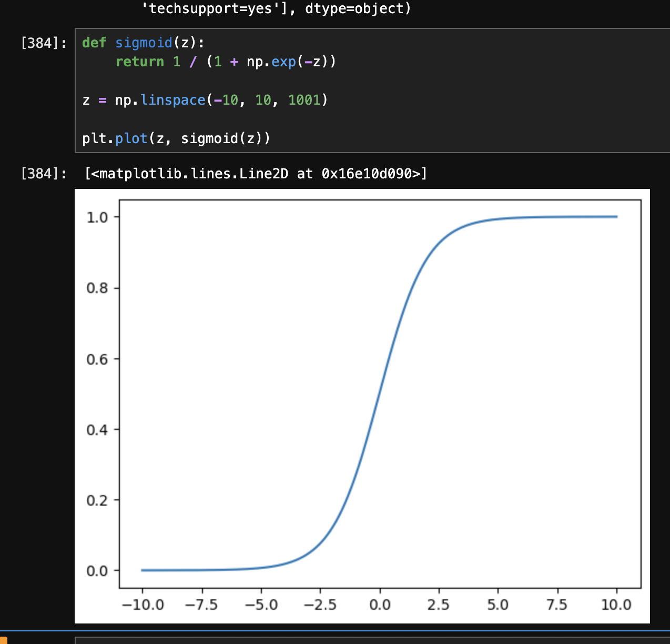This screenshot has height=644, width=670.
Task: Click the 0.6 tick label on y-axis
Action: [x=97, y=359]
